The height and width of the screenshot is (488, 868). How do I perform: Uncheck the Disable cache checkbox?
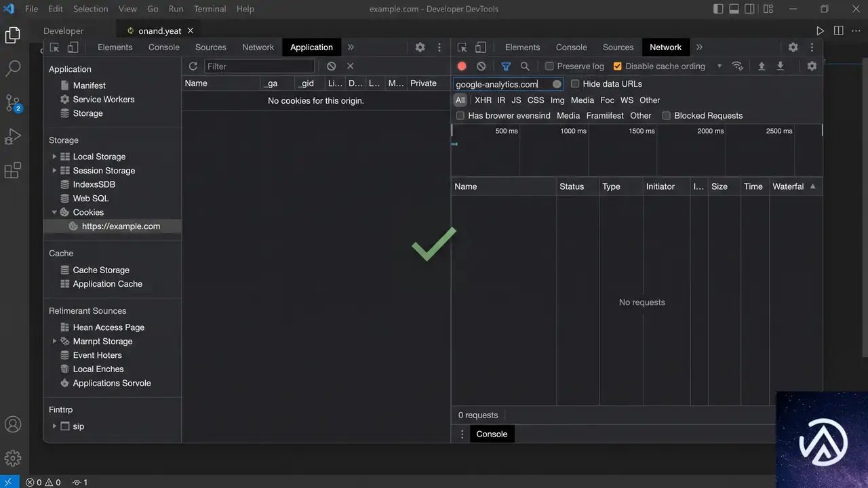(617, 66)
